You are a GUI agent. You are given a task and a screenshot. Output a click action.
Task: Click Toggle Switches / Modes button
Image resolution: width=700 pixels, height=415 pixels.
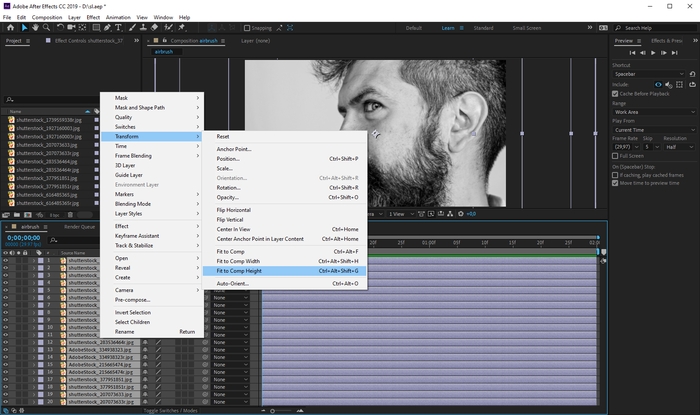[170, 411]
